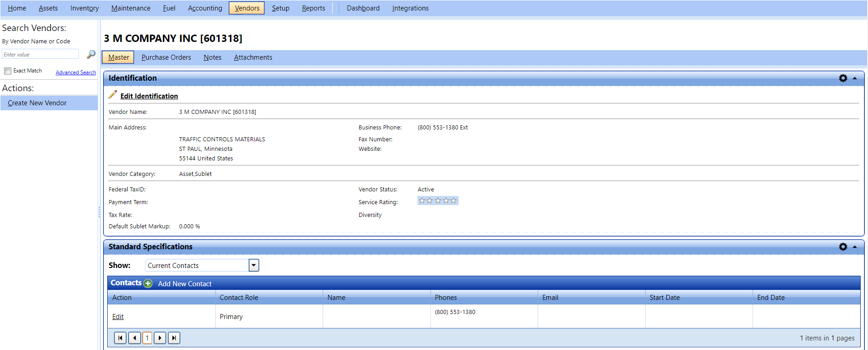Go to last page of contacts
Image resolution: width=868 pixels, height=350 pixels.
coord(174,338)
